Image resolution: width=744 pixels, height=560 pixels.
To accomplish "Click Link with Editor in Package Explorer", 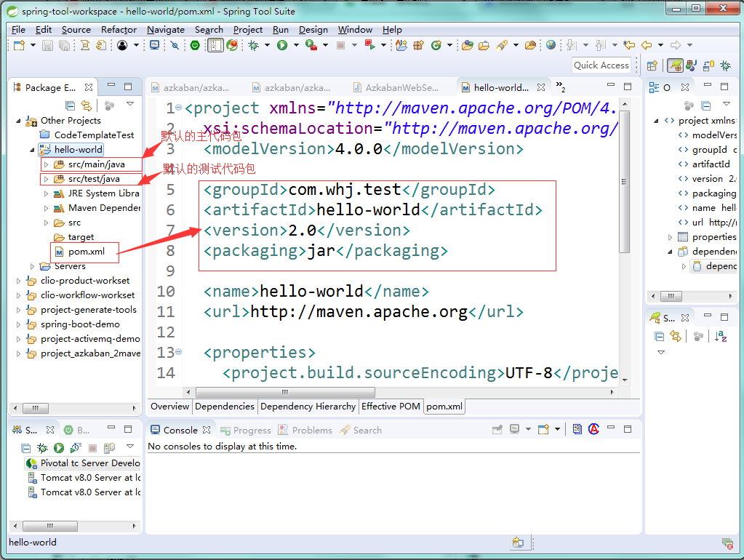I will click(87, 105).
